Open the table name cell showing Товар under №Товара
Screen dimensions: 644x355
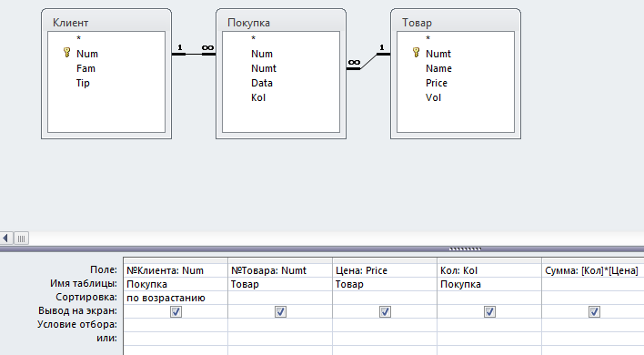280,284
